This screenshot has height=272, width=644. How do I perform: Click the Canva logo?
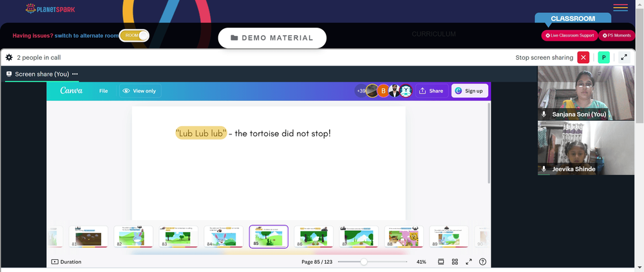[71, 91]
